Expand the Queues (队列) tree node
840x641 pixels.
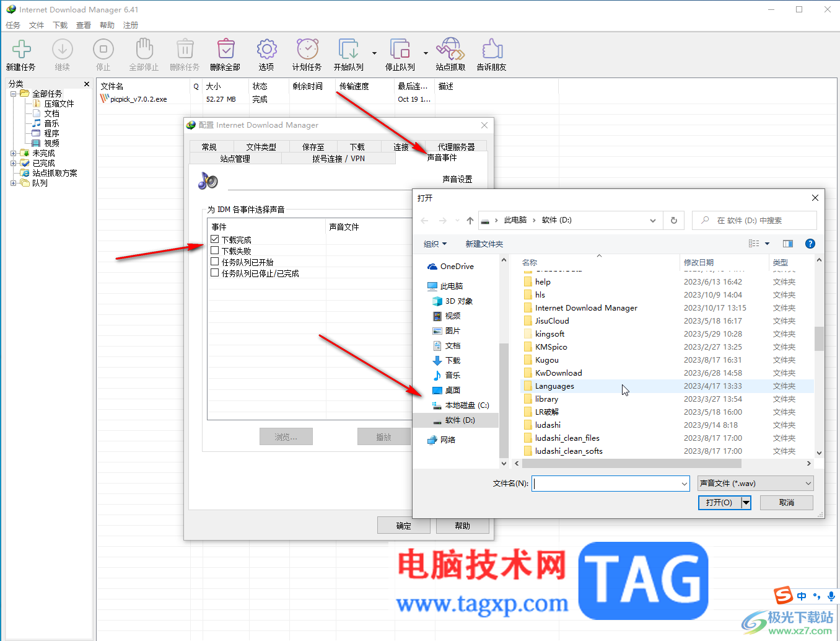(14, 183)
